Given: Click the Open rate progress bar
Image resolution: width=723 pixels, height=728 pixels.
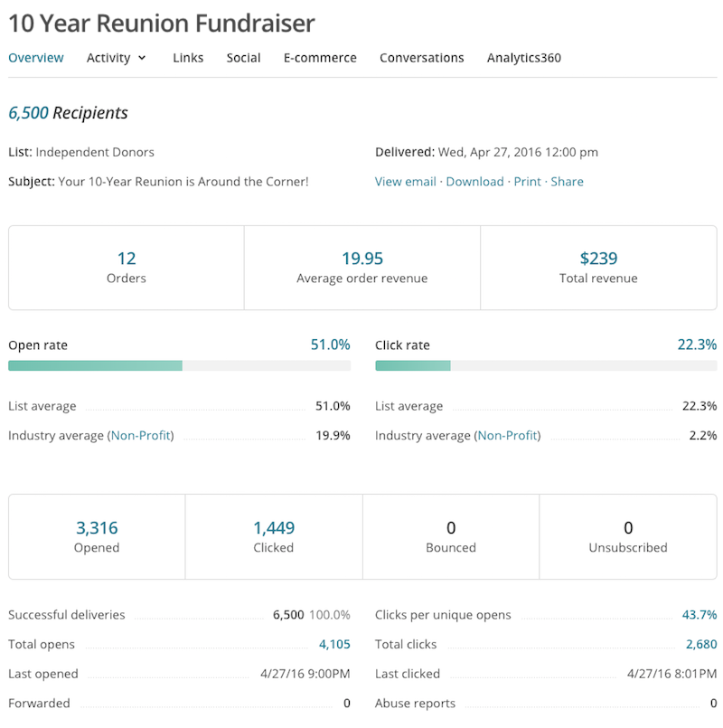Looking at the screenshot, I should (179, 365).
